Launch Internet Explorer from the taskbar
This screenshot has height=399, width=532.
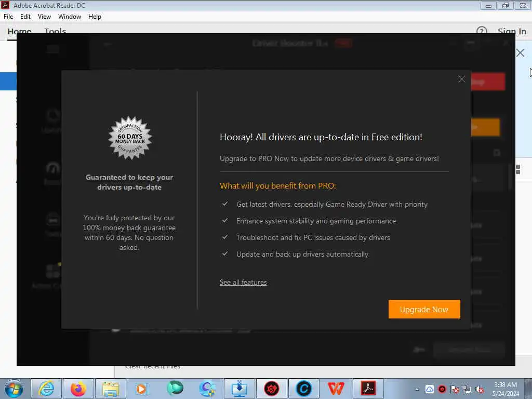[46, 389]
